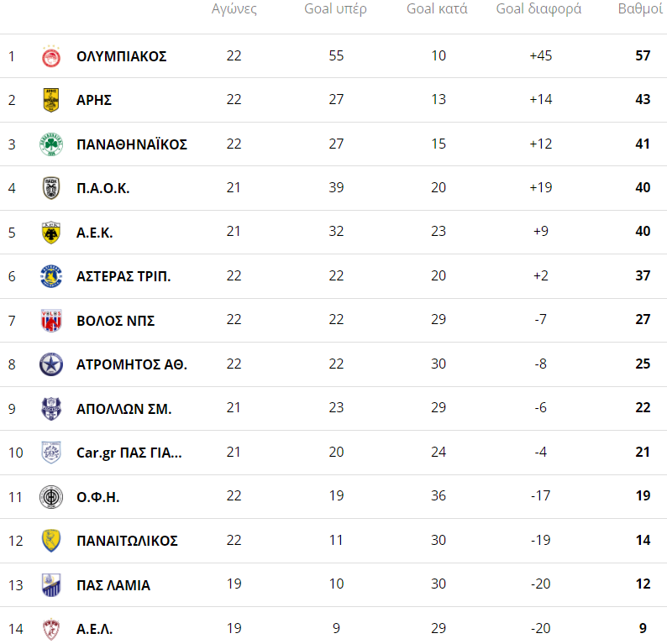The height and width of the screenshot is (644, 667).
Task: Click the Goal διαφορά column header
Action: (x=538, y=9)
